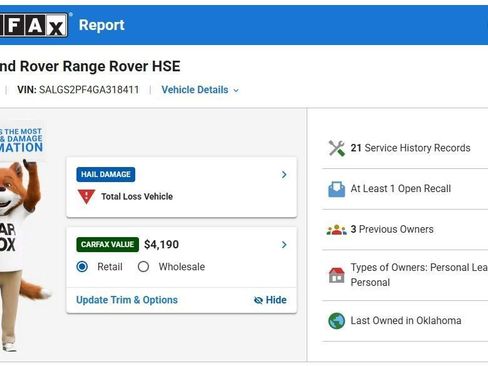Click the "Report" header title
488x366 pixels.
[102, 25]
